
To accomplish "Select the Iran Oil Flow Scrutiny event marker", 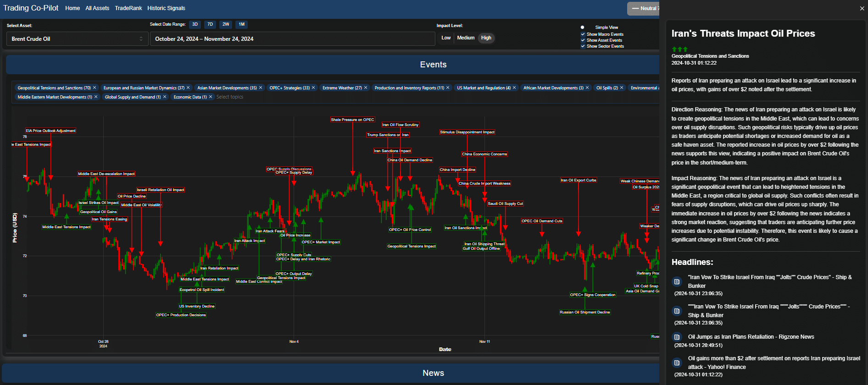I will 401,125.
